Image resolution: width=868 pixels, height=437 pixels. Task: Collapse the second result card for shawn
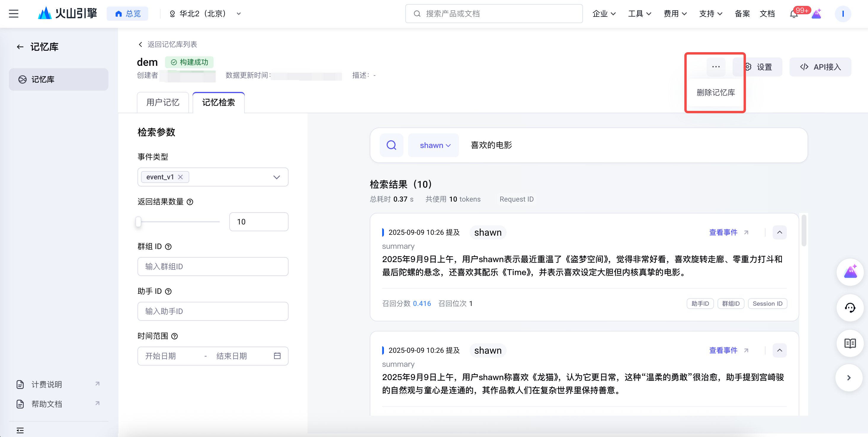coord(779,350)
